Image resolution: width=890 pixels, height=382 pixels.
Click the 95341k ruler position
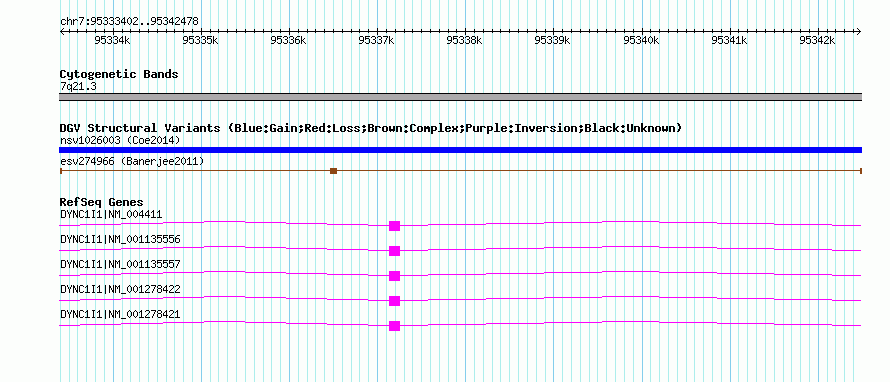pos(729,40)
